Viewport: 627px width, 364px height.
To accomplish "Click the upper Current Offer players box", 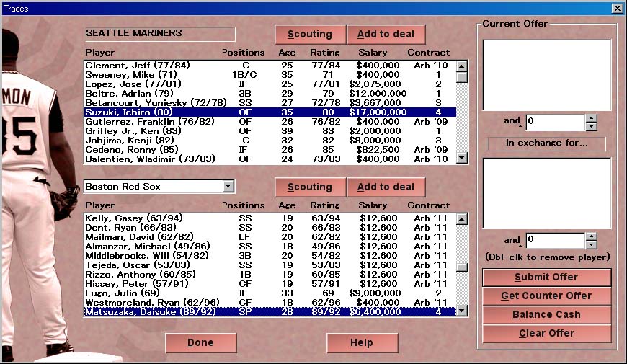I will (x=546, y=75).
